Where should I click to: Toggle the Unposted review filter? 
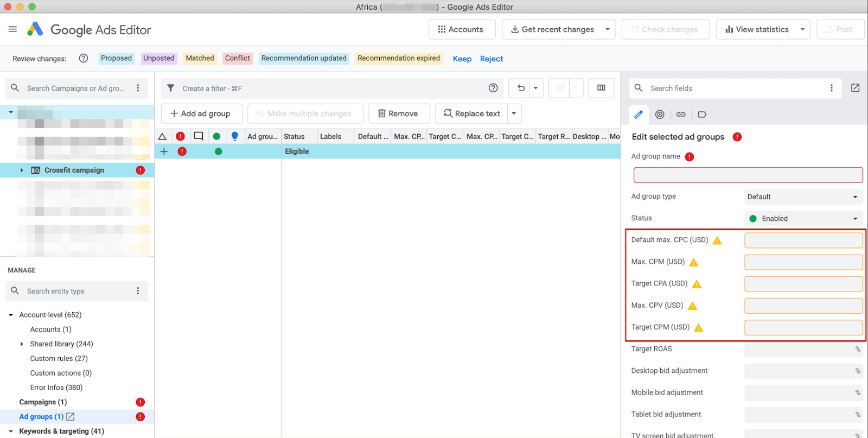pyautogui.click(x=159, y=58)
